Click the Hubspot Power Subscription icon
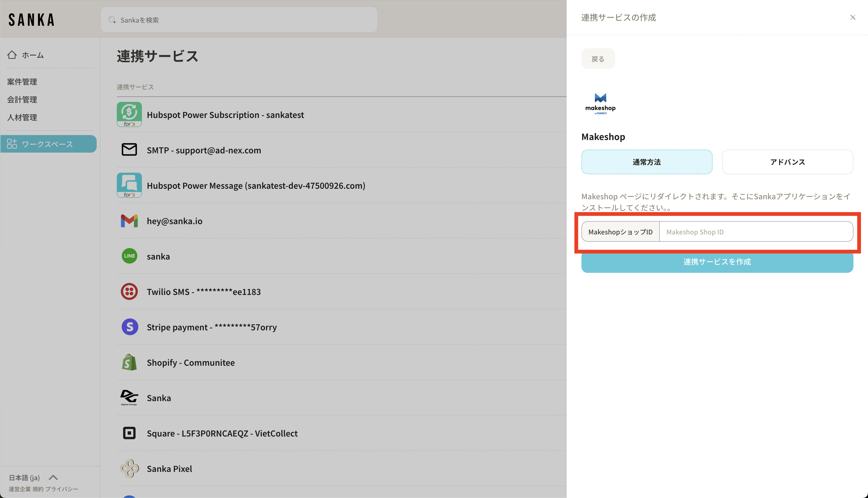 [129, 114]
